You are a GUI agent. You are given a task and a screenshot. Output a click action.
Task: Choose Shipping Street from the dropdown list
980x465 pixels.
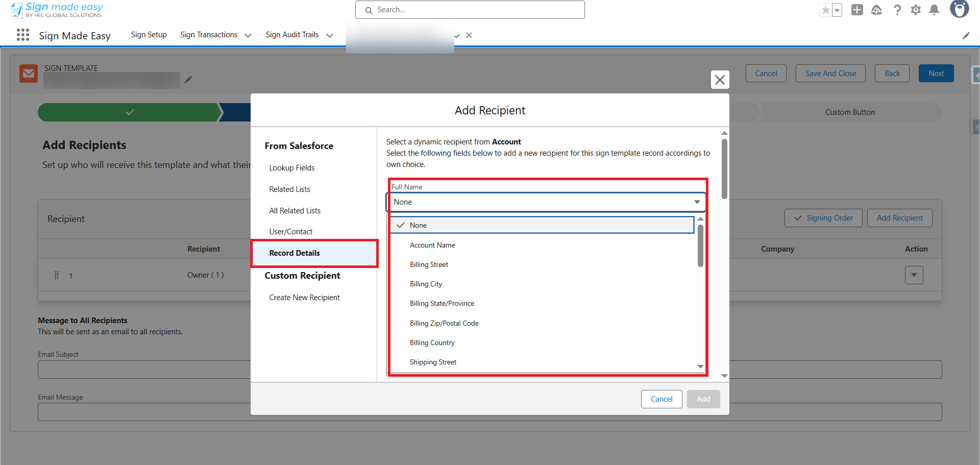(543, 362)
